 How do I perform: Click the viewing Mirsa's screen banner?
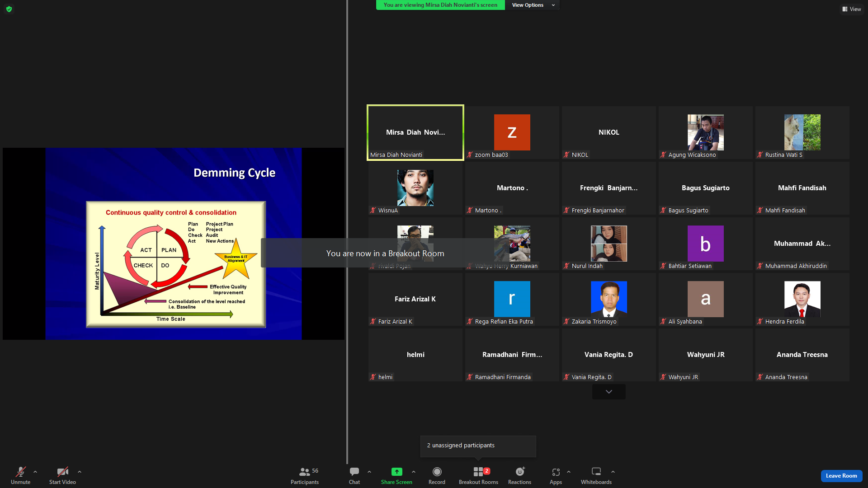pyautogui.click(x=440, y=5)
